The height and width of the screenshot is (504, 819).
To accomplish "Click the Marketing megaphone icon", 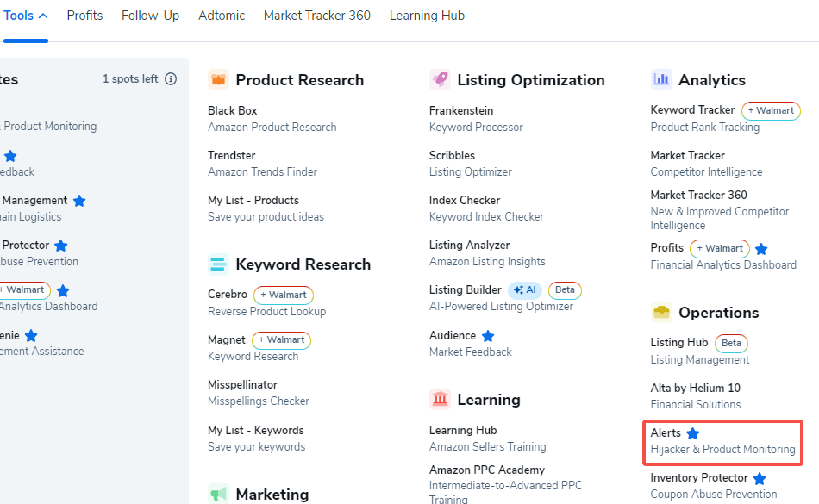I will (x=218, y=495).
